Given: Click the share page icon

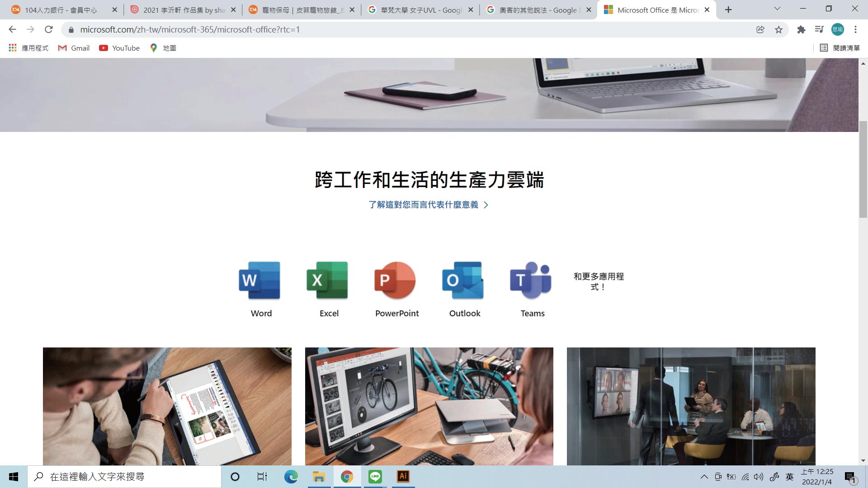Looking at the screenshot, I should pyautogui.click(x=760, y=29).
